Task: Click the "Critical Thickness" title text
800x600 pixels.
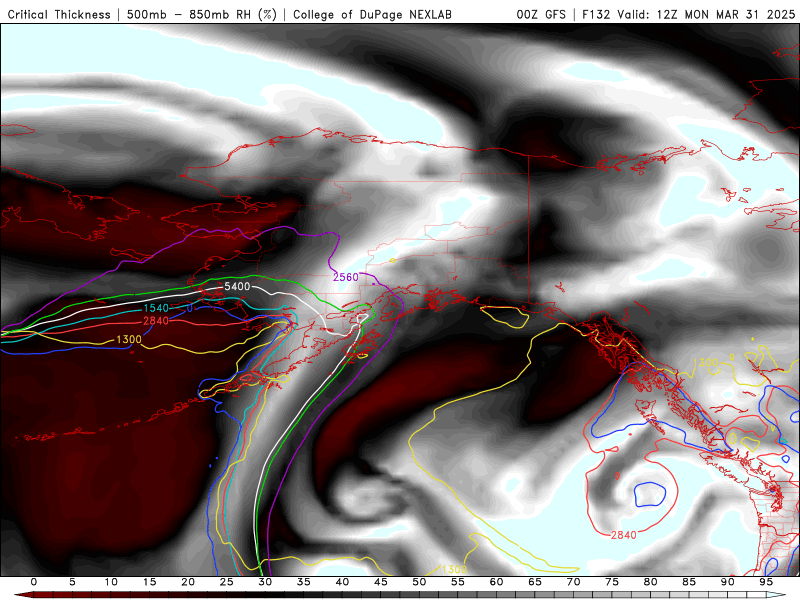Action: coord(59,15)
